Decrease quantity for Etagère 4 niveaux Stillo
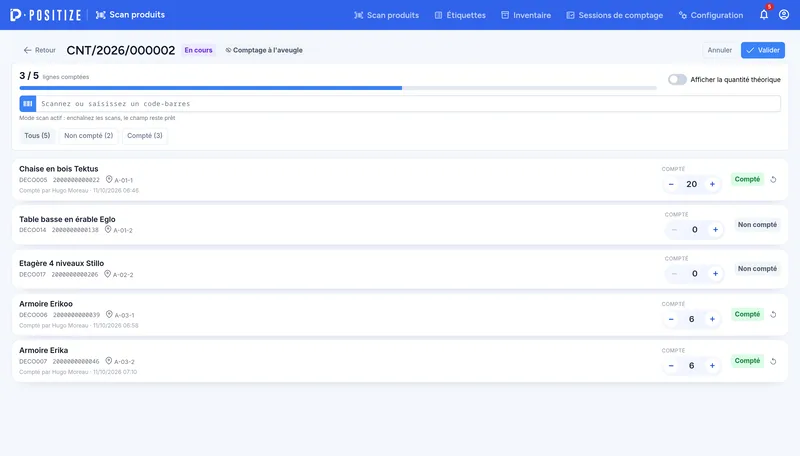Screen dimensions: 800x456 point(674,274)
